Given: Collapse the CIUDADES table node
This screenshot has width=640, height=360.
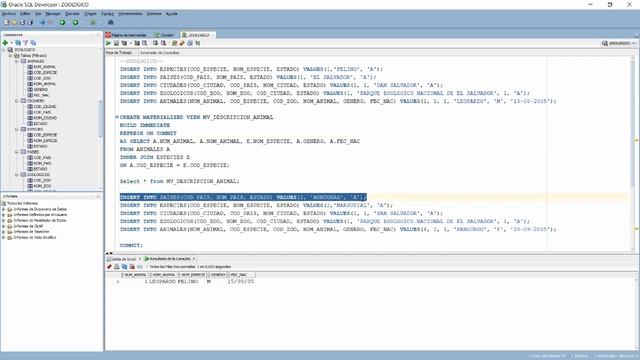Looking at the screenshot, I should [17, 101].
